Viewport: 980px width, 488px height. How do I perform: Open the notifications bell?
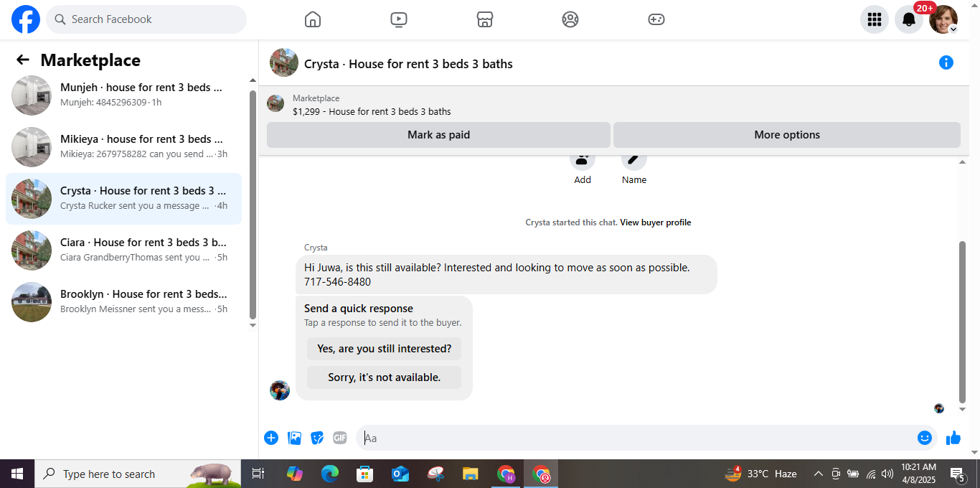909,19
